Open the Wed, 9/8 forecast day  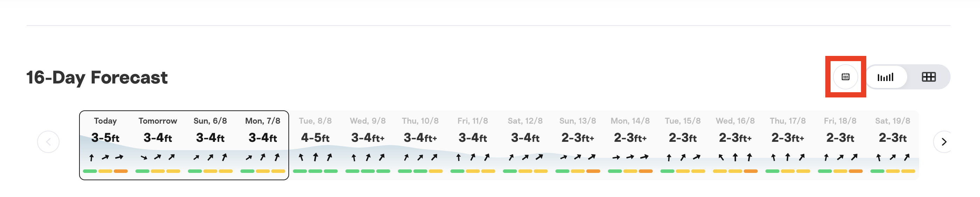[x=368, y=145]
